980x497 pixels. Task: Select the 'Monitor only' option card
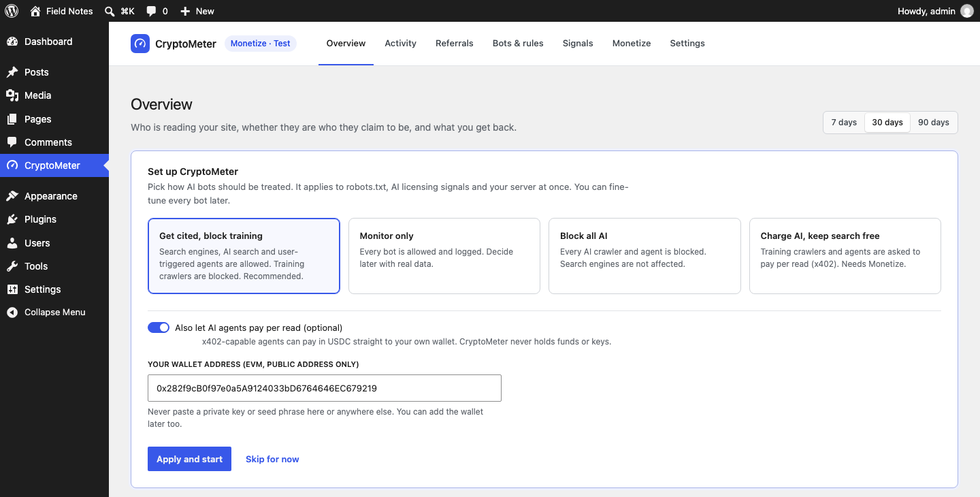pos(444,256)
